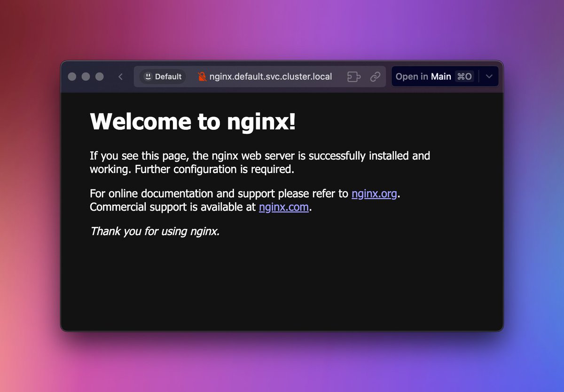Click the "Further configuration is required" paragraph
564x392 pixels.
click(x=260, y=162)
